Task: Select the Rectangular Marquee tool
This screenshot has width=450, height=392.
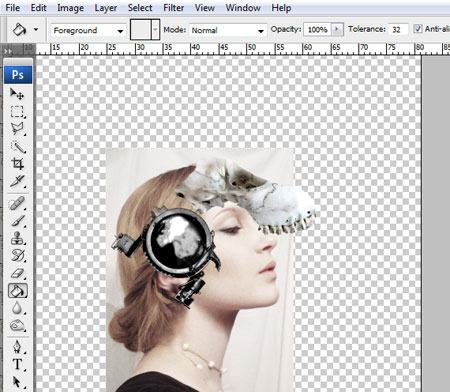Action: [x=17, y=111]
